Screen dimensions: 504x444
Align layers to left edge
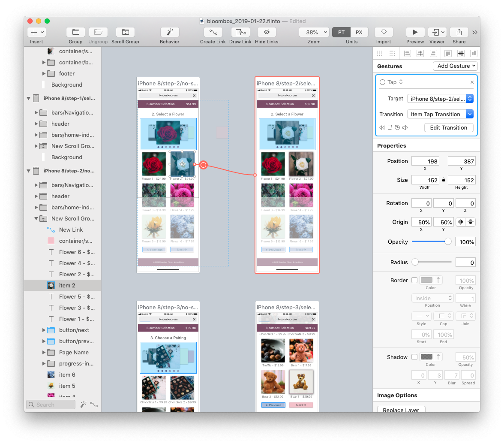coord(407,53)
